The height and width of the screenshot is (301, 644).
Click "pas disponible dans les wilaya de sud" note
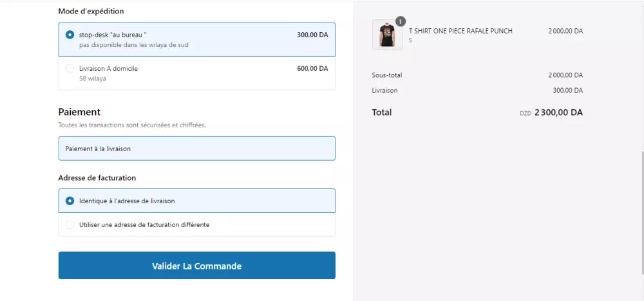[134, 45]
